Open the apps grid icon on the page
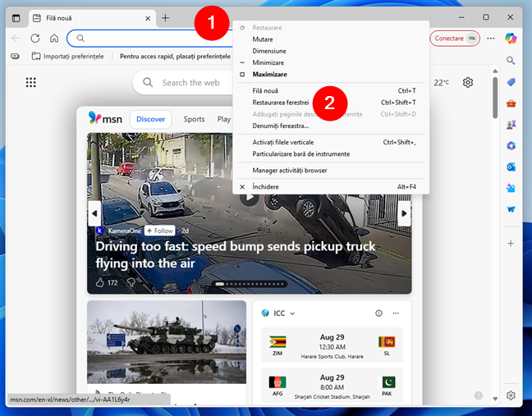This screenshot has height=416, width=532. coord(31,82)
